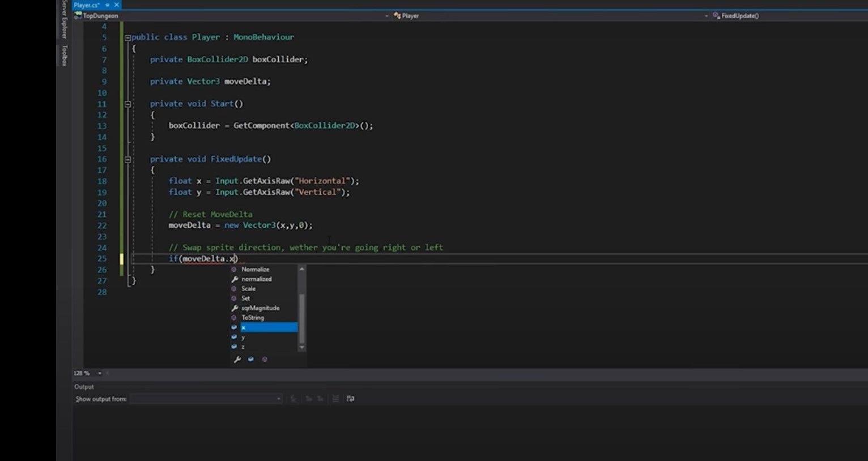Click the FixedUpdate method icon in navigation bar
The height and width of the screenshot is (461, 868).
716,16
